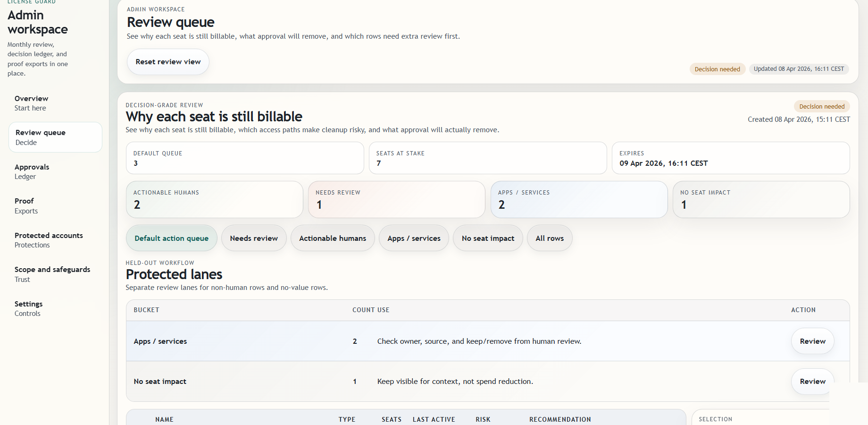This screenshot has width=868, height=425.
Task: Review the Apps / services bucket
Action: [x=812, y=341]
